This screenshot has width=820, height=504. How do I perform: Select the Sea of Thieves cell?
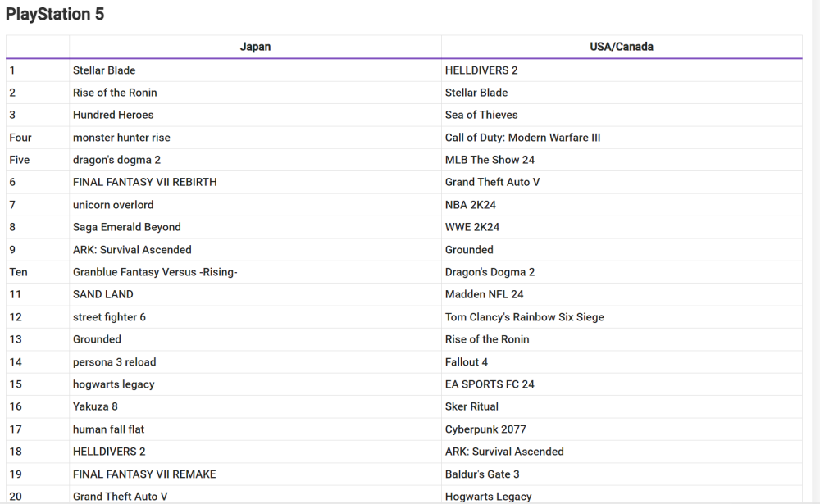tap(481, 115)
